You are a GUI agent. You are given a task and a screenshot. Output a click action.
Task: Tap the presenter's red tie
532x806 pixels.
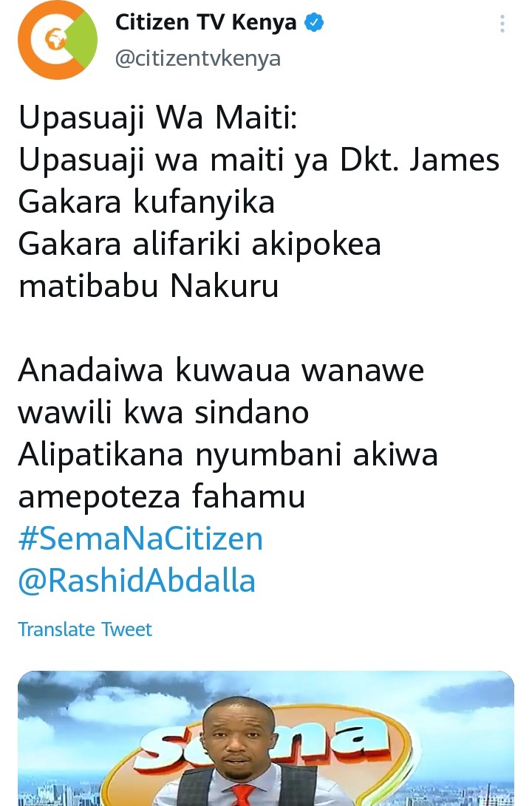(241, 794)
